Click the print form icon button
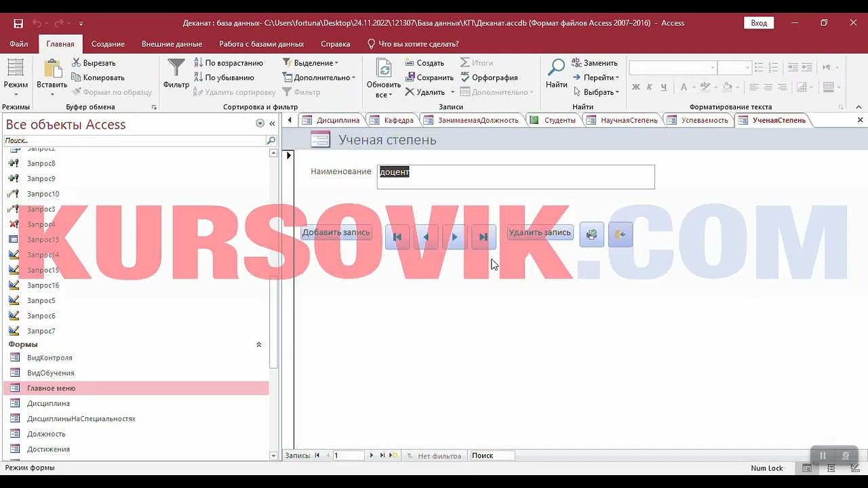The image size is (868, 488). point(592,235)
